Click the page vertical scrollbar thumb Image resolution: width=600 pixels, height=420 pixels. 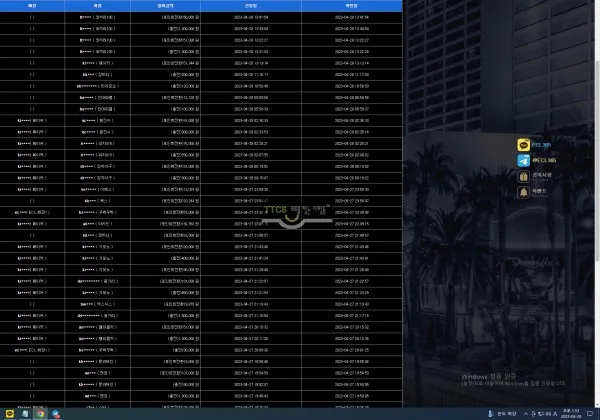coord(597,161)
